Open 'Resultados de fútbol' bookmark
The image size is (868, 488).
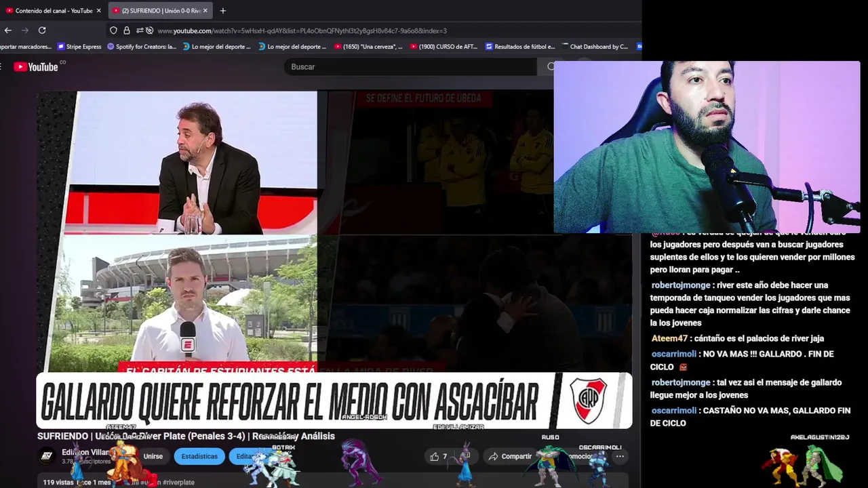[519, 47]
